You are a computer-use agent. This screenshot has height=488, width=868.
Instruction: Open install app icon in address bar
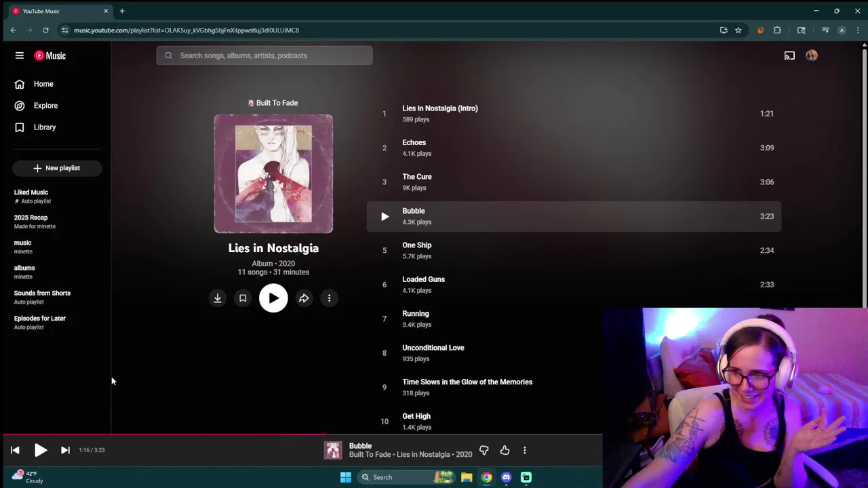click(x=724, y=30)
